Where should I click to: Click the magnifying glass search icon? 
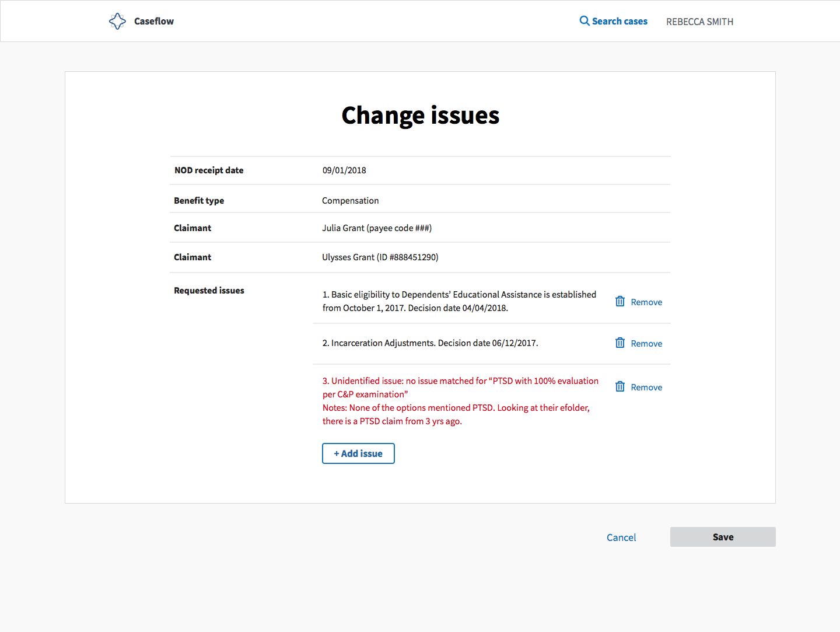(x=584, y=21)
